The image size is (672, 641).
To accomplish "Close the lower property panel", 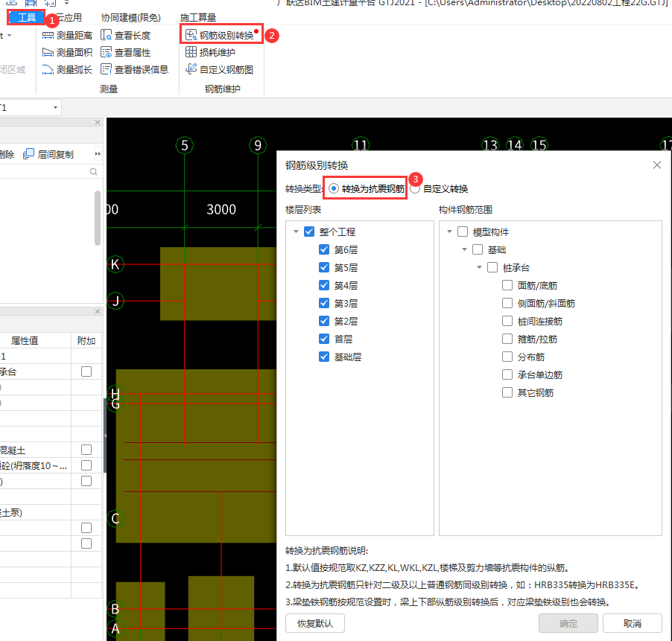I will pyautogui.click(x=98, y=311).
